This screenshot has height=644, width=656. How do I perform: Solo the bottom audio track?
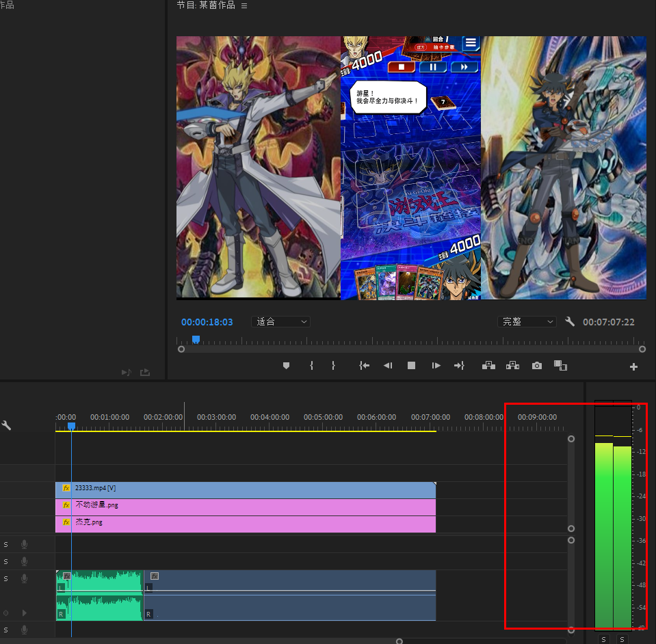pyautogui.click(x=6, y=630)
